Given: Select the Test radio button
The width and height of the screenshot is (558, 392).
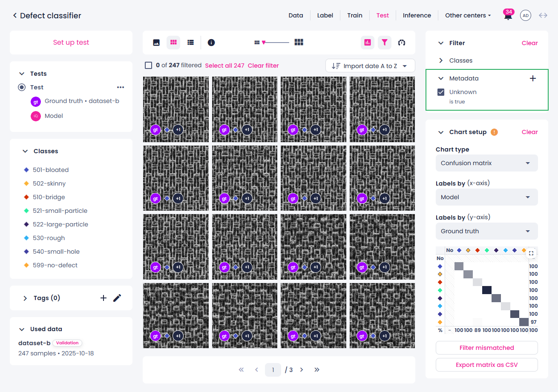Looking at the screenshot, I should (x=22, y=87).
